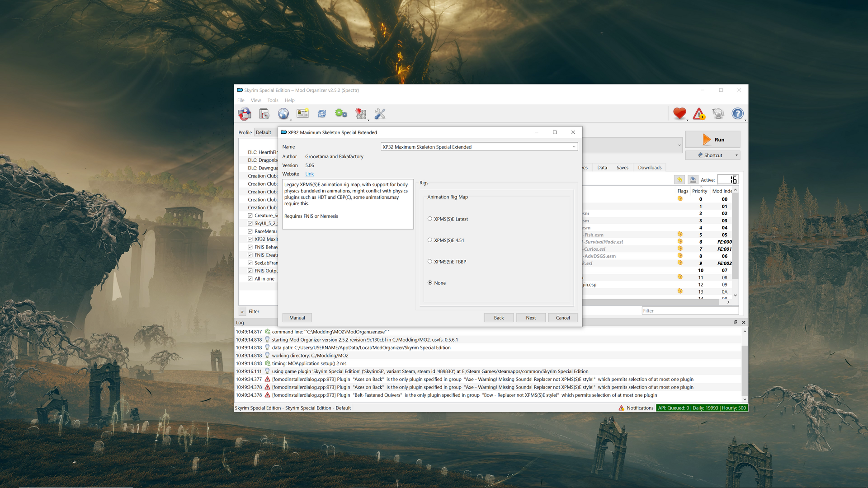This screenshot has width=868, height=488.
Task: Click Install Mod from archive icon
Action: pos(264,114)
